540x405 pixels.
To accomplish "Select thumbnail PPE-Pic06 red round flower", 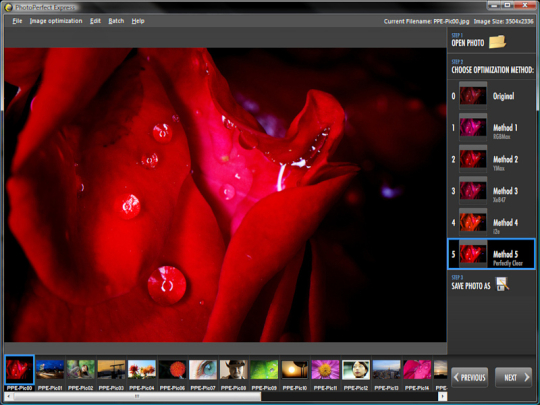I will coord(172,370).
